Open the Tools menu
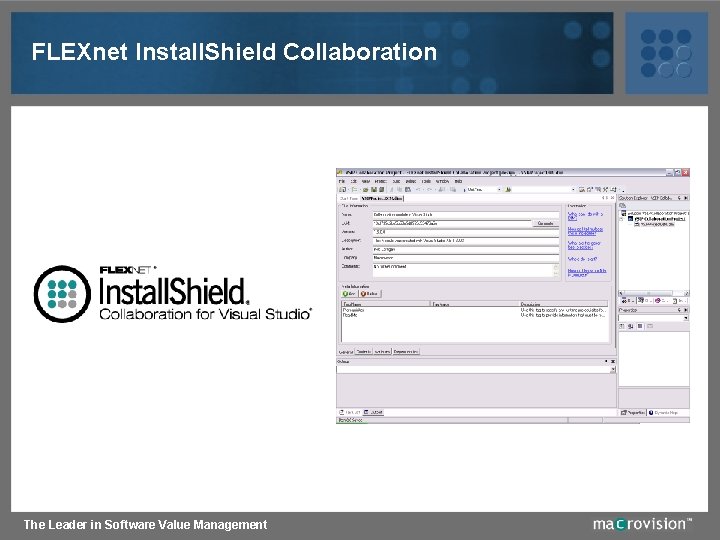 point(426,181)
